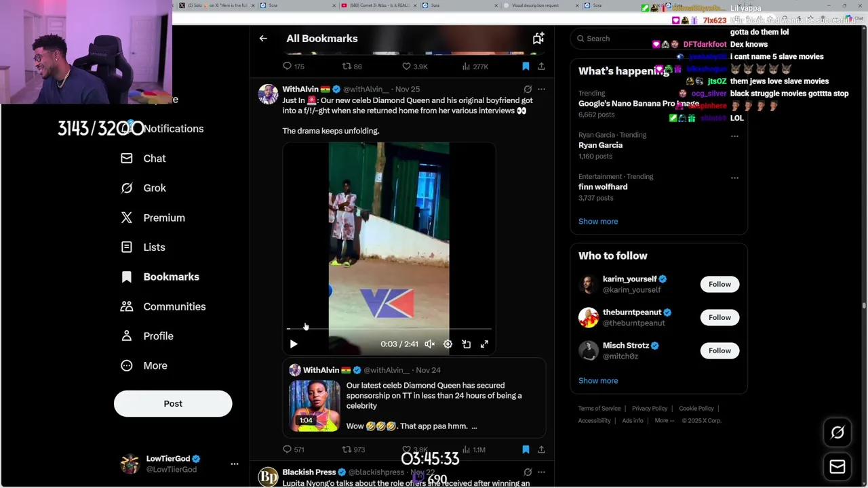Seek along the video progress bar

pyautogui.click(x=389, y=329)
